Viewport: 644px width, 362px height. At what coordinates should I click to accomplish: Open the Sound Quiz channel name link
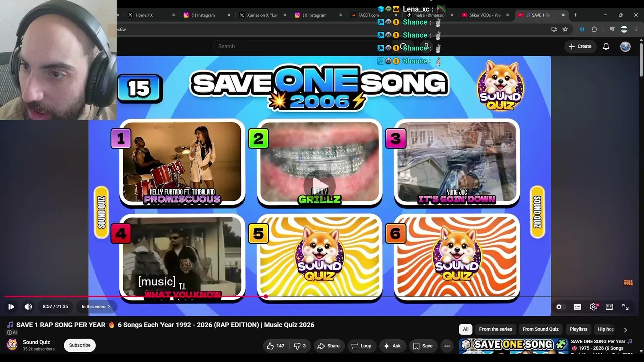36,342
